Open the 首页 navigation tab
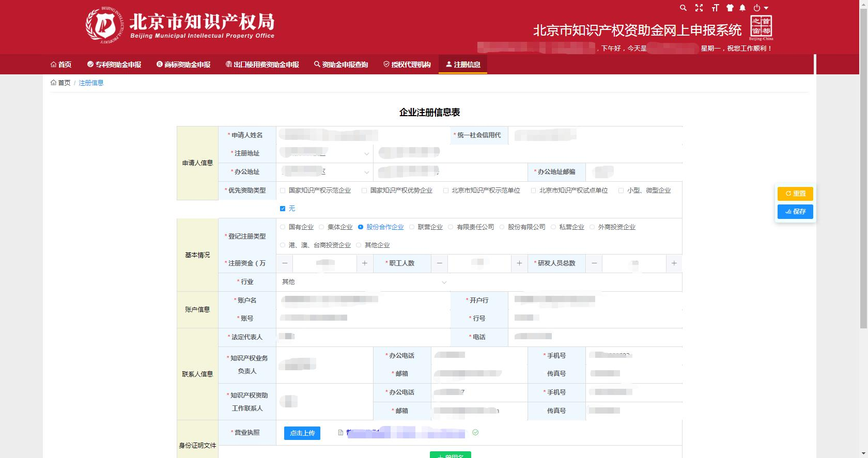 (x=61, y=65)
